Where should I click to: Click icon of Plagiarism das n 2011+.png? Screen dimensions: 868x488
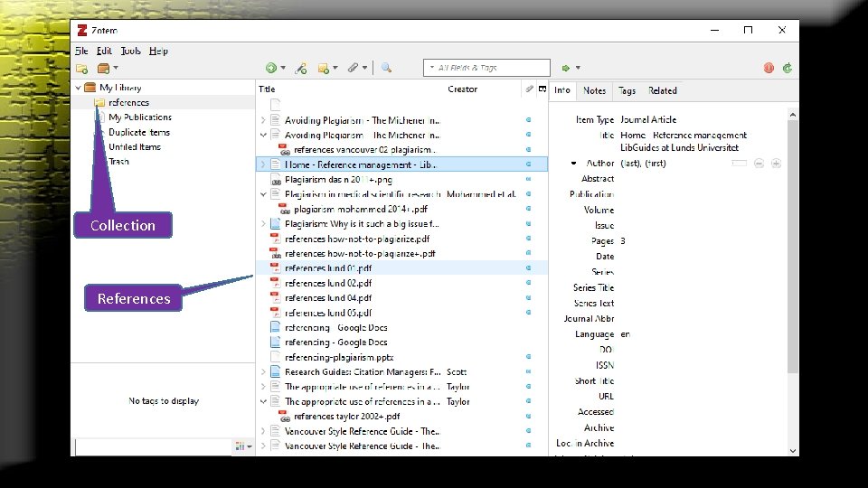pyautogui.click(x=275, y=180)
